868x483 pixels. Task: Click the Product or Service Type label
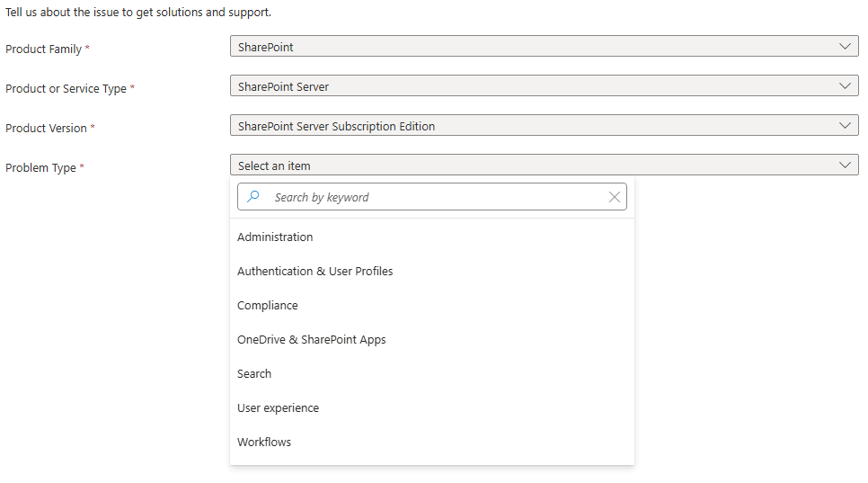pyautogui.click(x=66, y=89)
